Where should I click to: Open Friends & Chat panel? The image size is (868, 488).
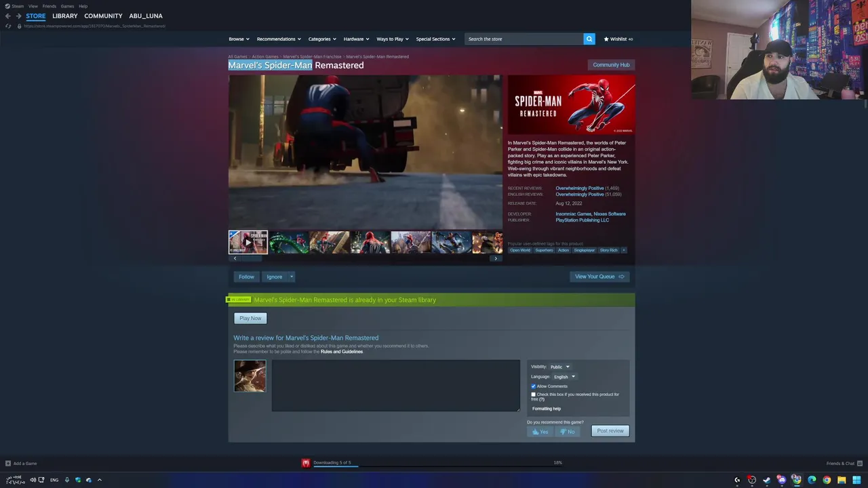click(844, 464)
